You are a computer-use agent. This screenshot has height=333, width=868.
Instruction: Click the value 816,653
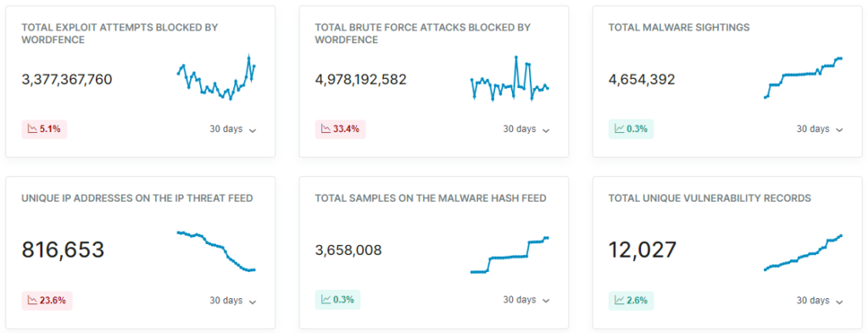63,250
